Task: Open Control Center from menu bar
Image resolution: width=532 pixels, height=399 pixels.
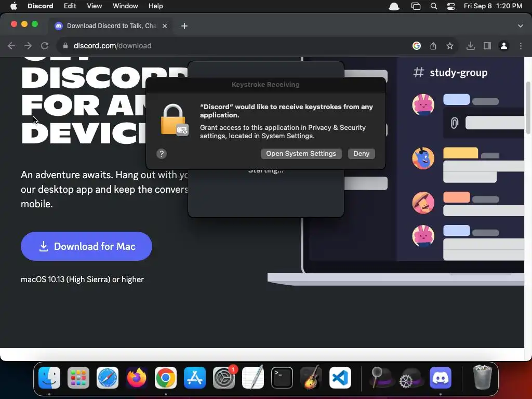Action: (450, 6)
